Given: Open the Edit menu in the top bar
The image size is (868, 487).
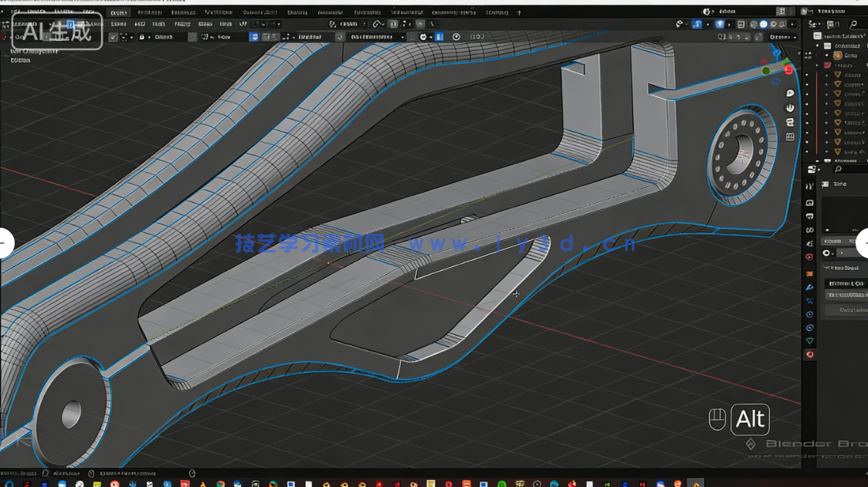Looking at the screenshot, I should click(36, 12).
